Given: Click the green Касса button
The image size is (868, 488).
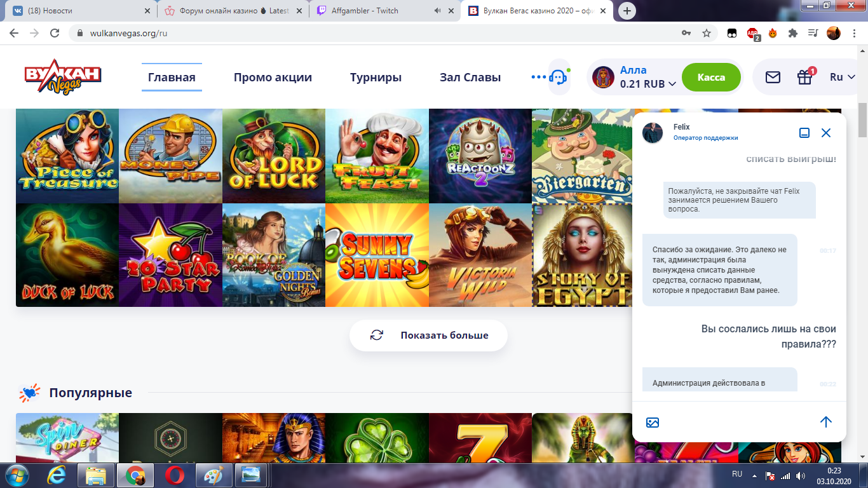Looking at the screenshot, I should click(711, 77).
